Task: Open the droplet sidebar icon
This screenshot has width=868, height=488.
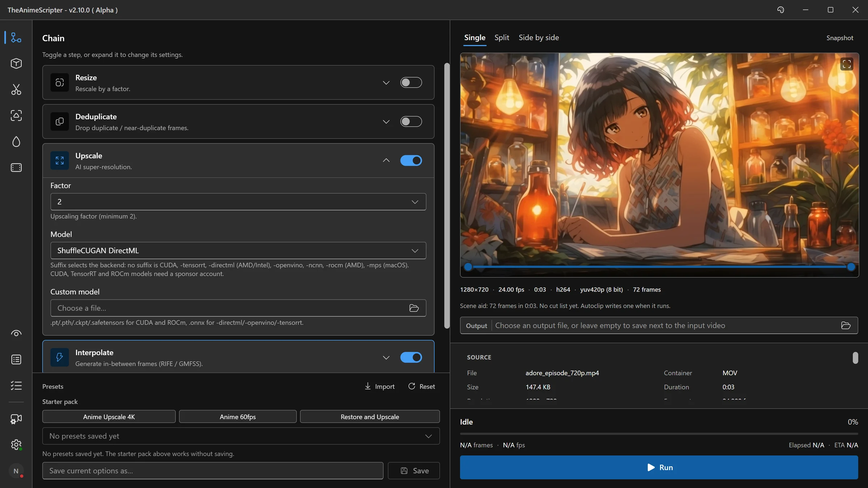Action: pyautogui.click(x=16, y=142)
